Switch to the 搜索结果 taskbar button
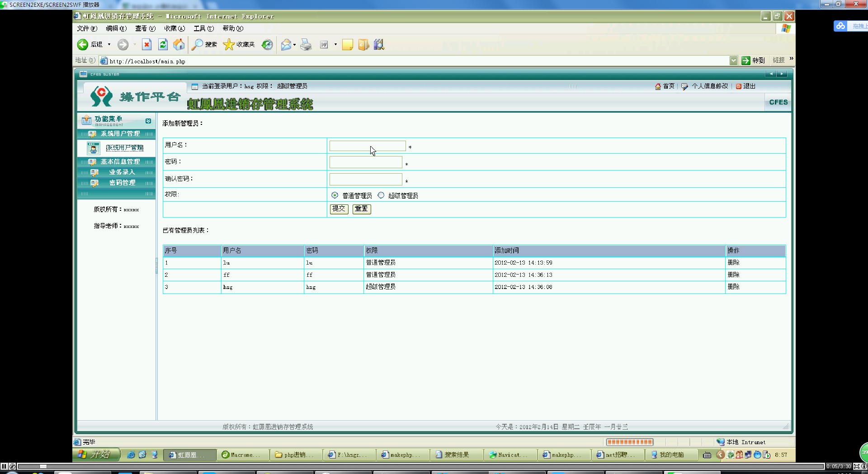Image resolution: width=868 pixels, height=474 pixels. point(456,455)
